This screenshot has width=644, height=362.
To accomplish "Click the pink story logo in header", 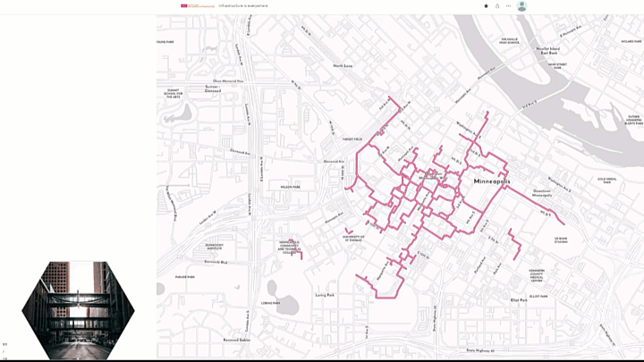I will coord(198,5).
